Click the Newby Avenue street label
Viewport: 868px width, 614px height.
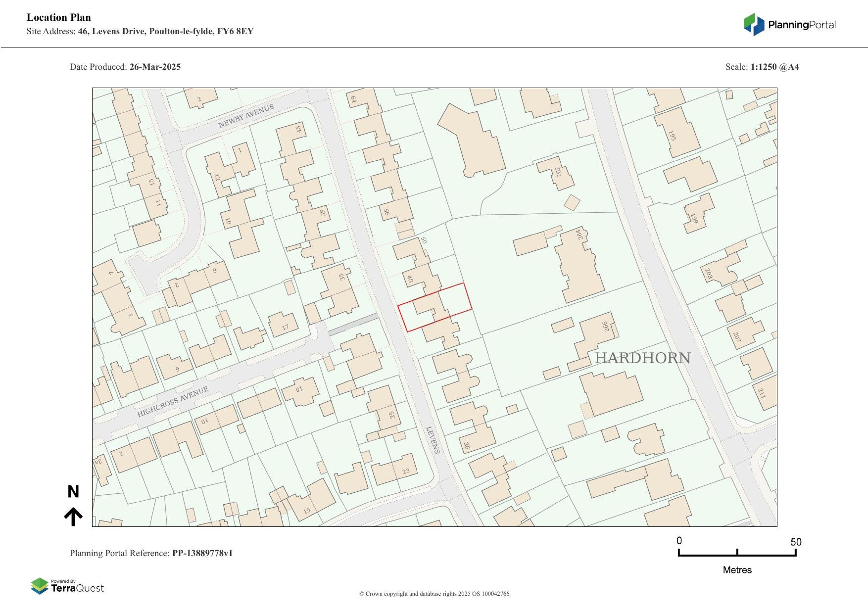(x=246, y=116)
